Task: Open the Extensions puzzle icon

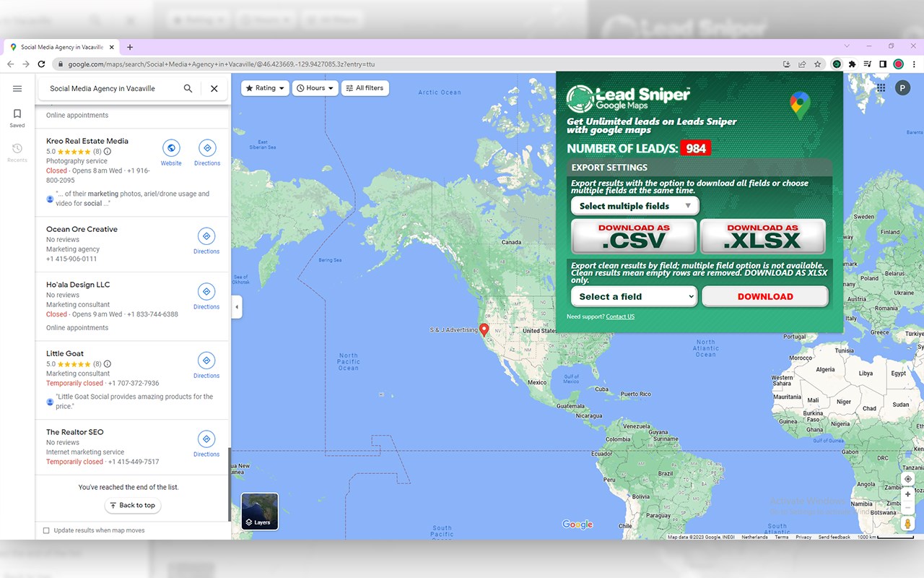Action: tap(852, 64)
